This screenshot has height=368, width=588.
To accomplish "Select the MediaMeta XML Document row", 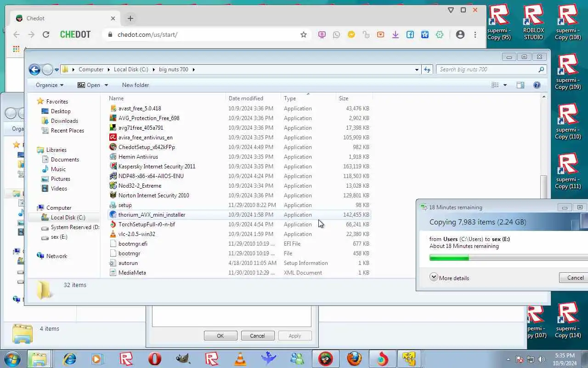I will pyautogui.click(x=239, y=273).
